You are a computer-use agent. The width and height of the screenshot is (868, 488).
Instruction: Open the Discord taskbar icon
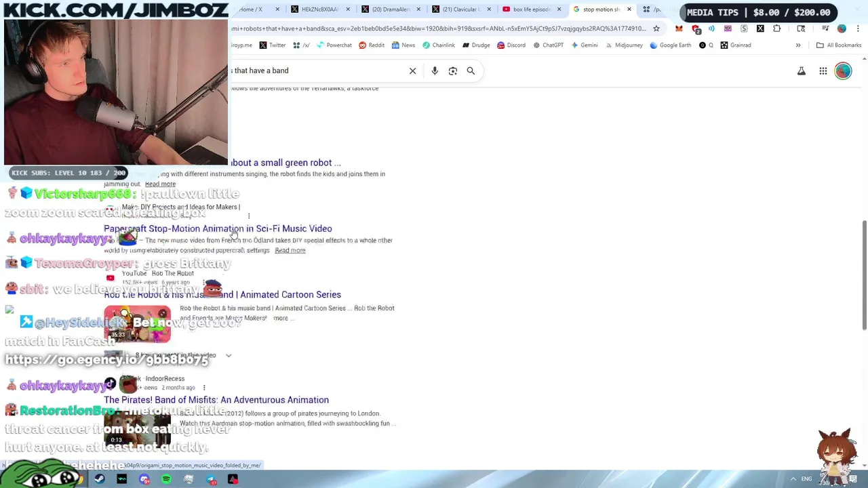tap(144, 479)
